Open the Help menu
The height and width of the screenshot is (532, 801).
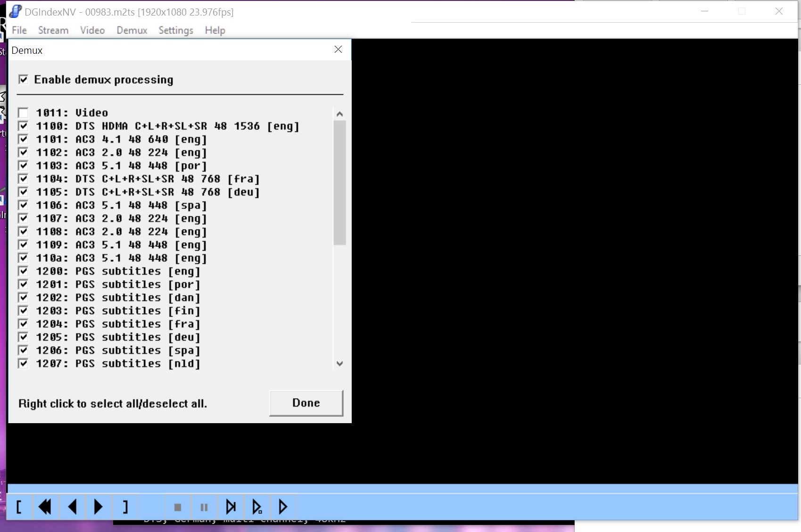(215, 30)
